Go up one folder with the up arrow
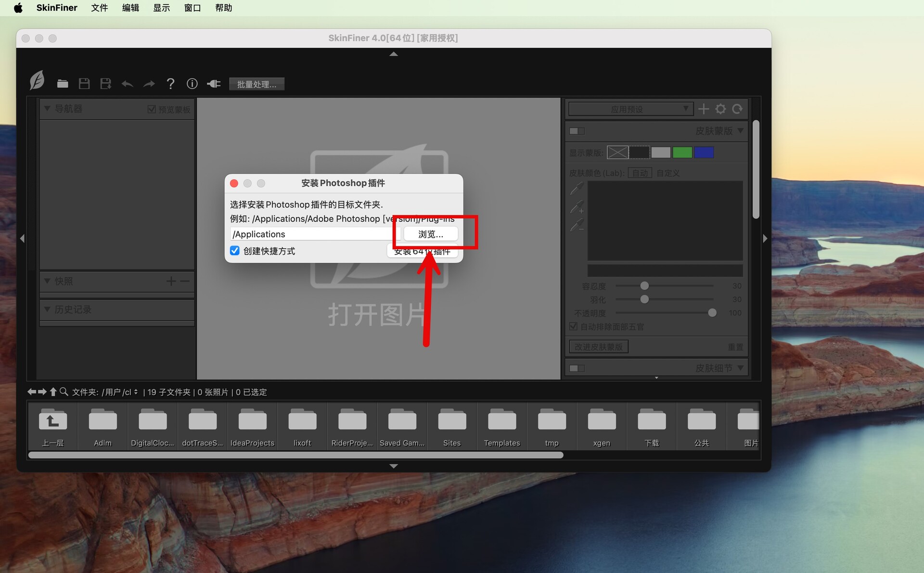924x573 pixels. click(x=53, y=392)
